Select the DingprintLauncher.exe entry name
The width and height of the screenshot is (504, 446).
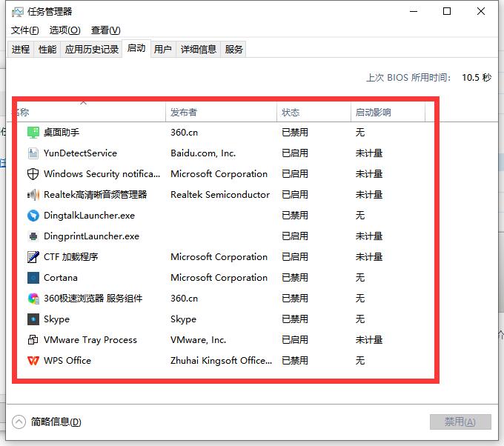(x=91, y=236)
